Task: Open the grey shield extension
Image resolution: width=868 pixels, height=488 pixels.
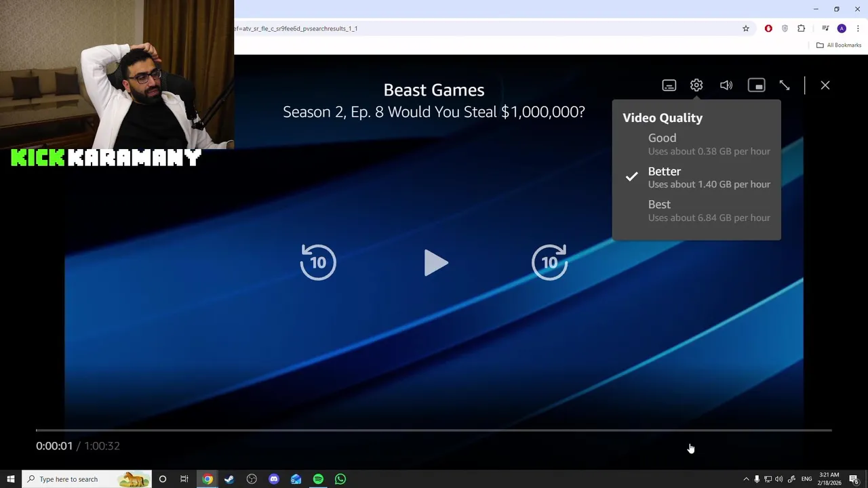Action: point(785,28)
